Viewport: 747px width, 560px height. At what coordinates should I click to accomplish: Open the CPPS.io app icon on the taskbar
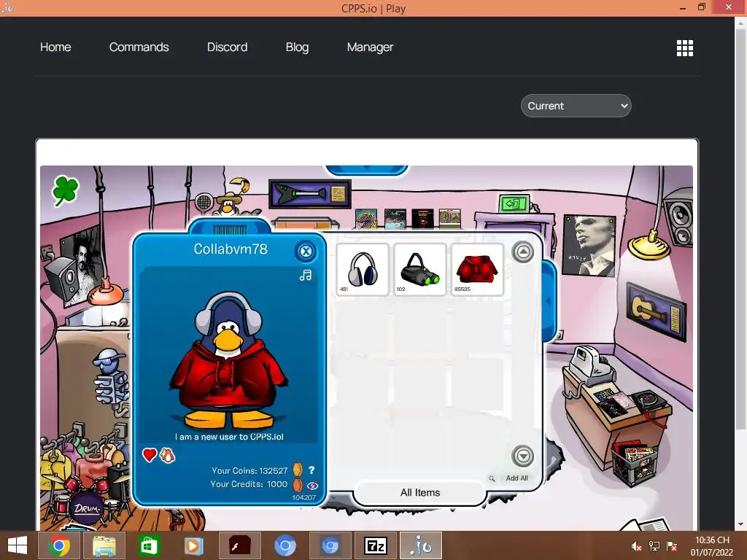click(421, 545)
